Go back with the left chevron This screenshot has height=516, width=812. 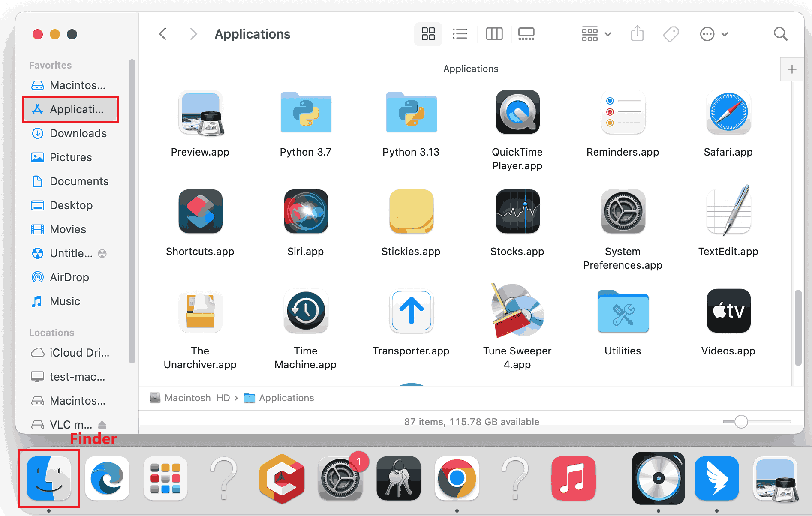(x=162, y=34)
